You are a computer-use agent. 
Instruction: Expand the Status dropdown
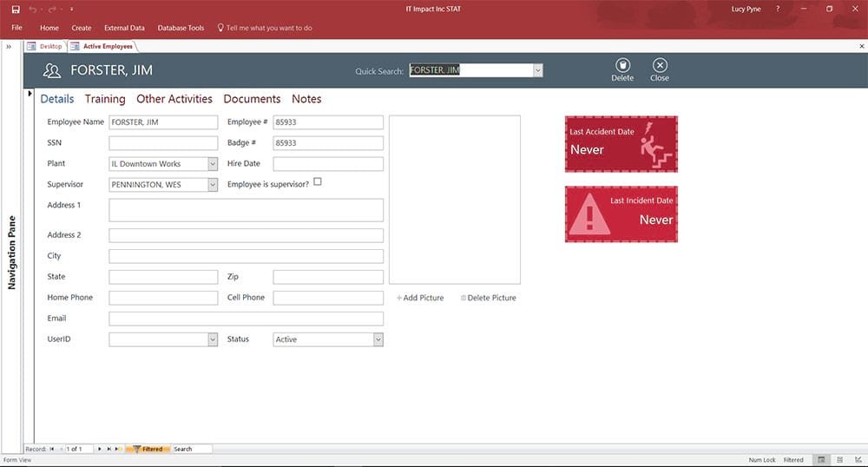(x=378, y=339)
